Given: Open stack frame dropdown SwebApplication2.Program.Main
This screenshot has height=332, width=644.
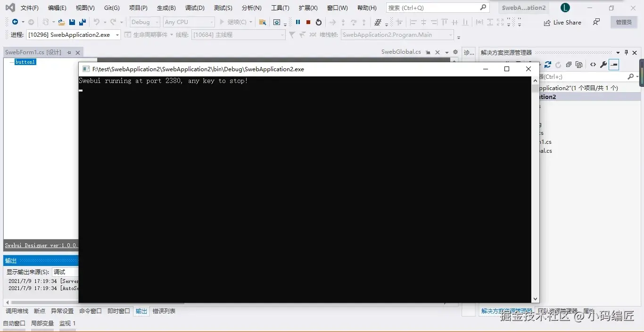Looking at the screenshot, I should click(397, 35).
